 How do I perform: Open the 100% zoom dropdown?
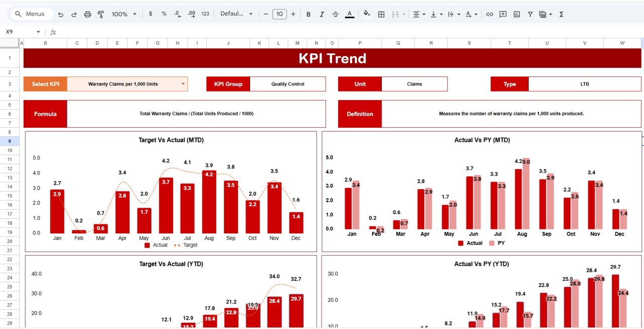click(x=124, y=14)
